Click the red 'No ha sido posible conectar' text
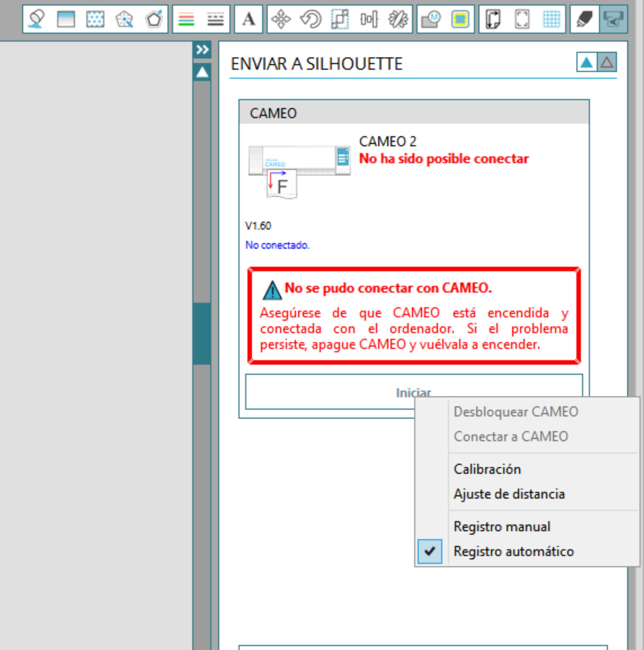 [x=444, y=159]
